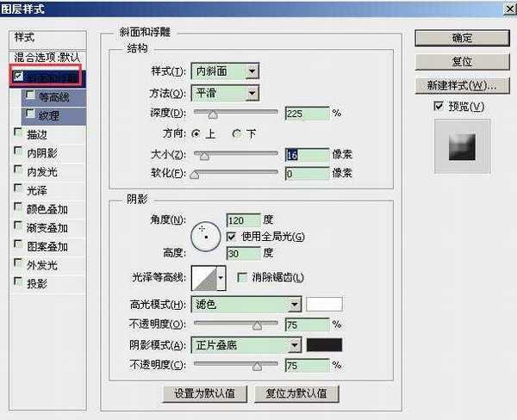The width and height of the screenshot is (517, 420).
Task: Enable the 消除锯齿 anti-alias checkbox
Action: [241, 278]
